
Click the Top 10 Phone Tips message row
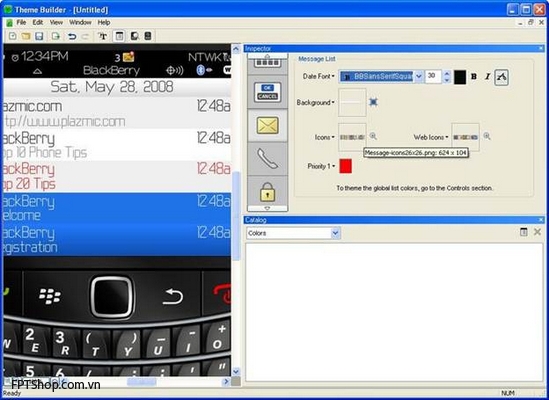117,145
